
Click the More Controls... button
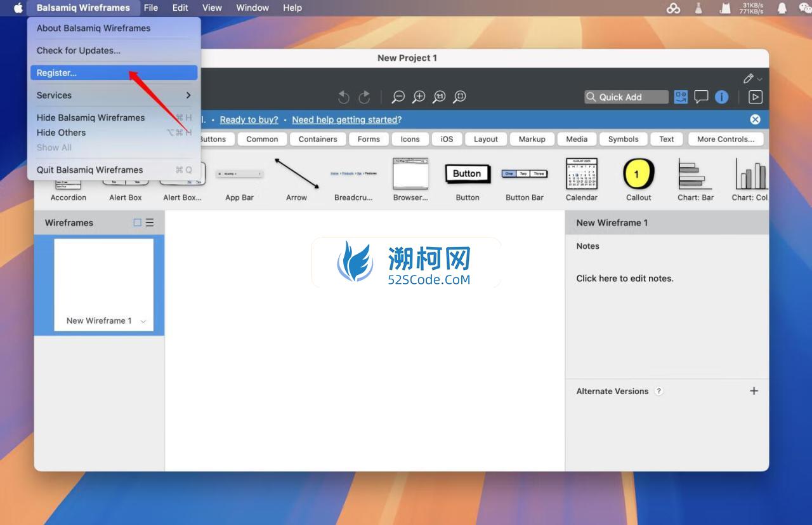coord(726,139)
